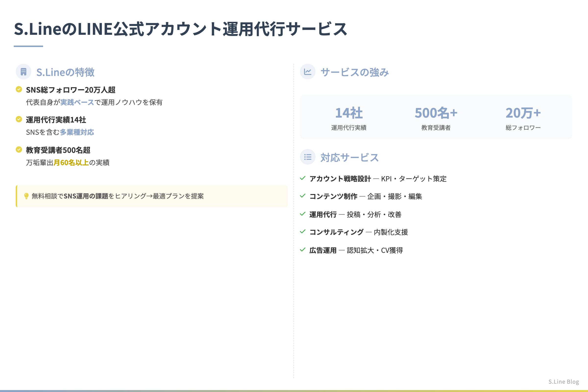The image size is (588, 392).
Task: Click the 教育受講者 label under 500名+
Action: pyautogui.click(x=436, y=128)
